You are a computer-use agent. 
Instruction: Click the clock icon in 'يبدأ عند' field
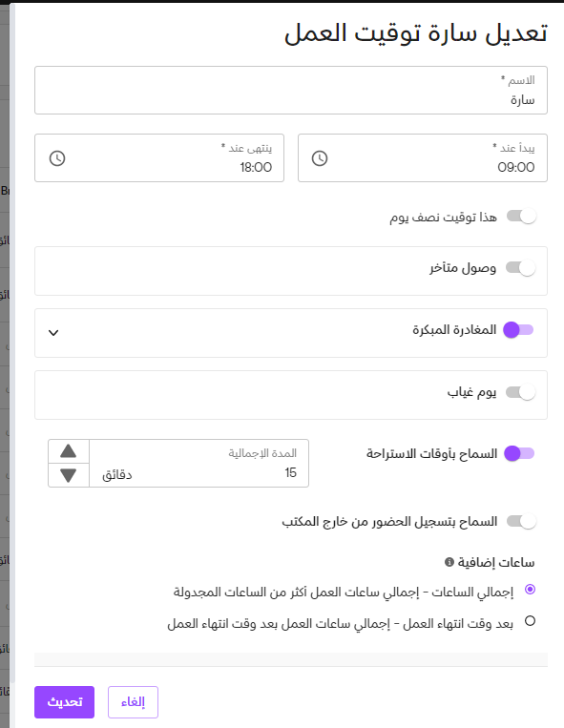[x=320, y=158]
